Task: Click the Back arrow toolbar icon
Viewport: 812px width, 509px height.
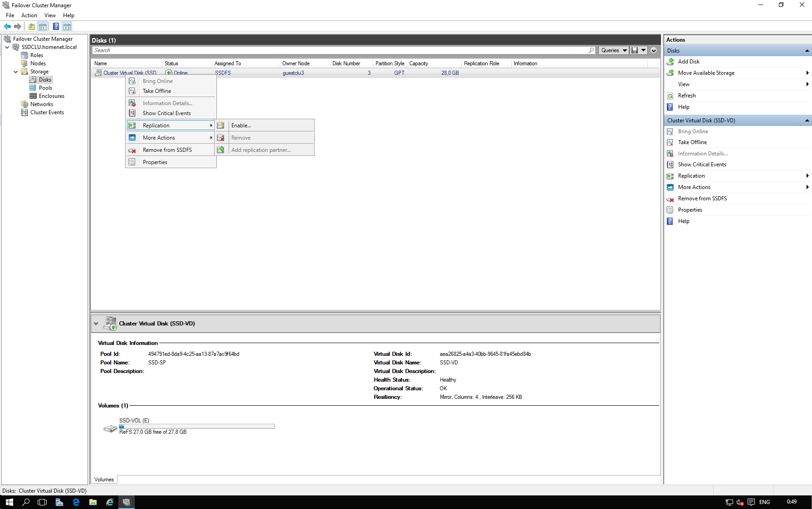Action: [7, 26]
